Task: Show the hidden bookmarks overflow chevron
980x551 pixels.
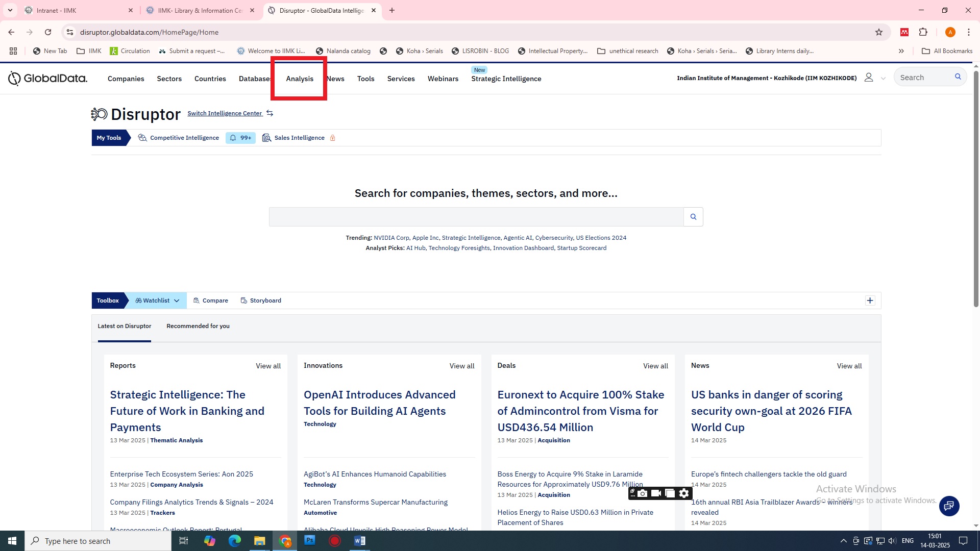Action: tap(901, 51)
